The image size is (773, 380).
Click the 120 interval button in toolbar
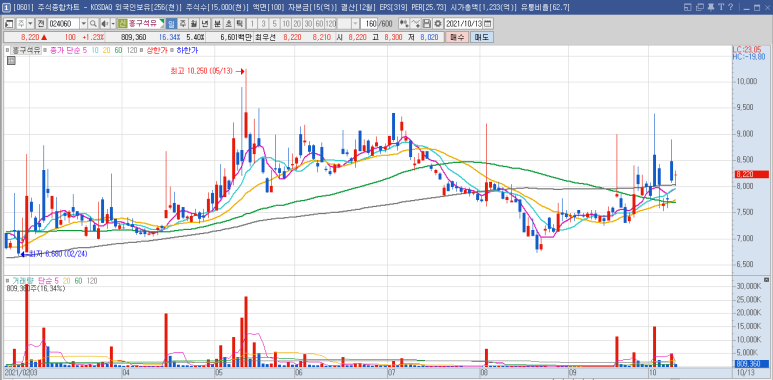point(330,24)
